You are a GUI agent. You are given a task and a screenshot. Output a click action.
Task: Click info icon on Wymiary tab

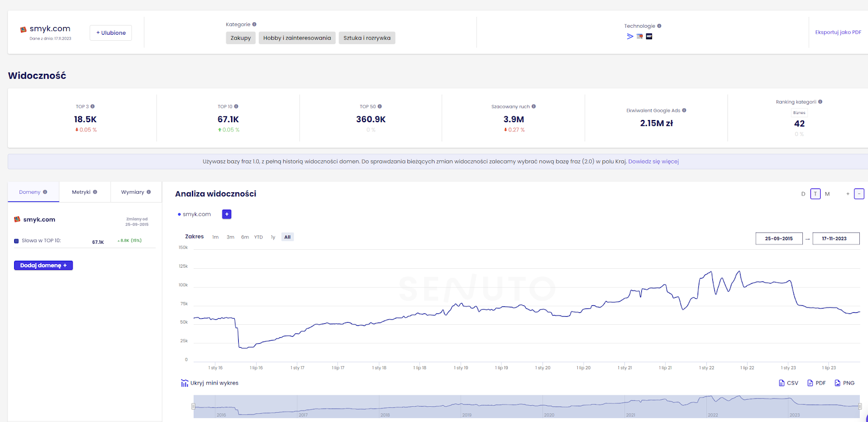pyautogui.click(x=149, y=192)
